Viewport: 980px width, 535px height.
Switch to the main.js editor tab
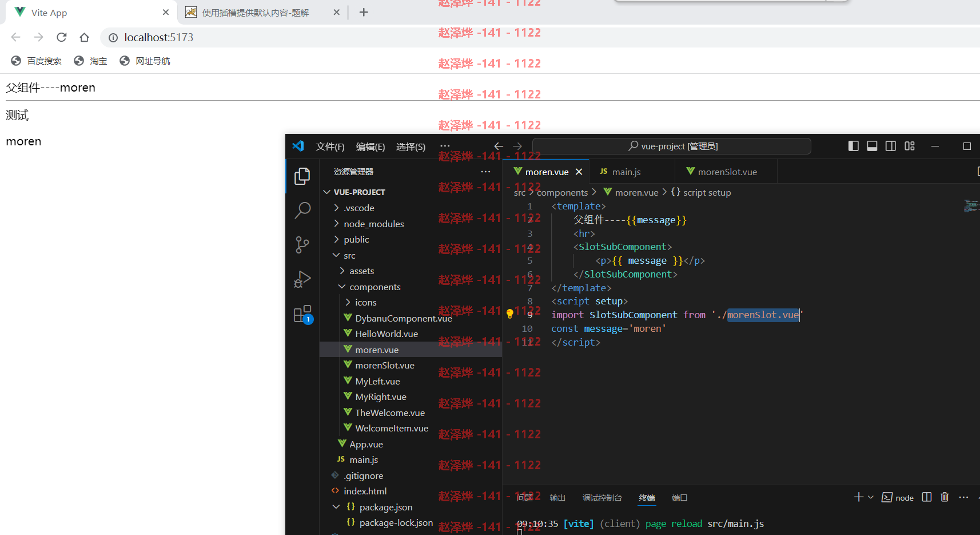point(632,172)
